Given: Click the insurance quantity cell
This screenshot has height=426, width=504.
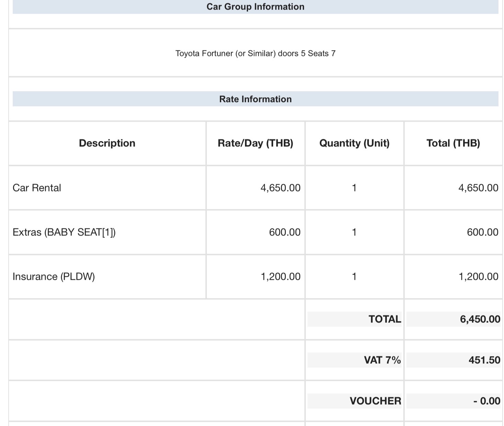Looking at the screenshot, I should (x=354, y=276).
